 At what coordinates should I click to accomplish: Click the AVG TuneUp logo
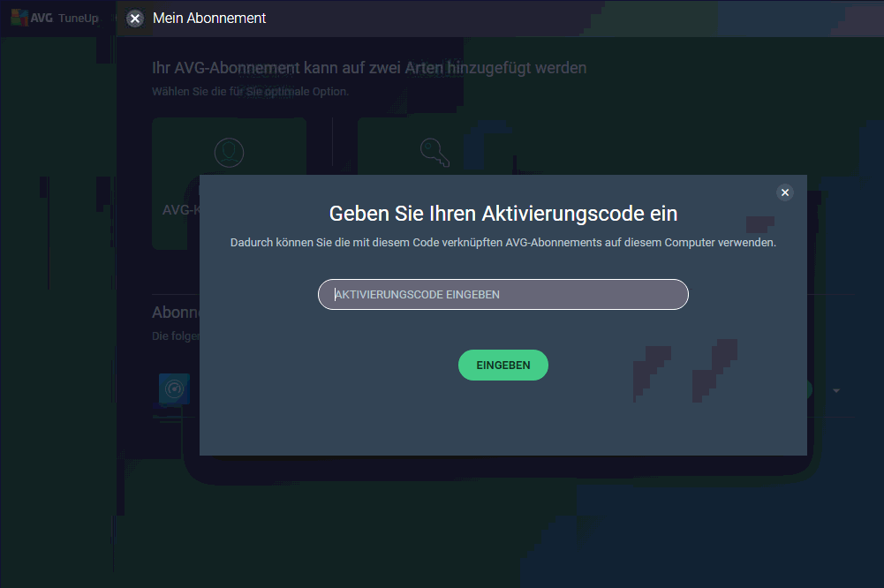55,18
